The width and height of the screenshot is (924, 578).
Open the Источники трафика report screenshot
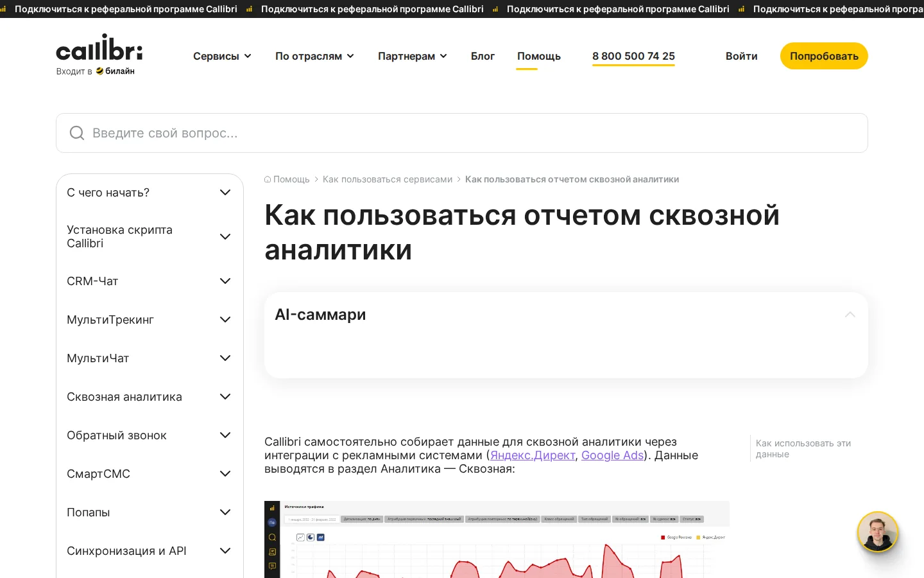click(x=497, y=539)
